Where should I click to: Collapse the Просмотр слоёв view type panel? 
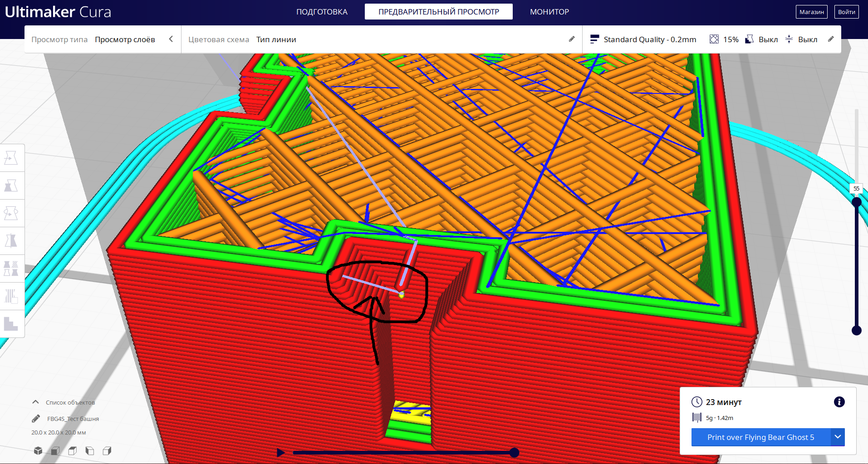[x=171, y=39]
